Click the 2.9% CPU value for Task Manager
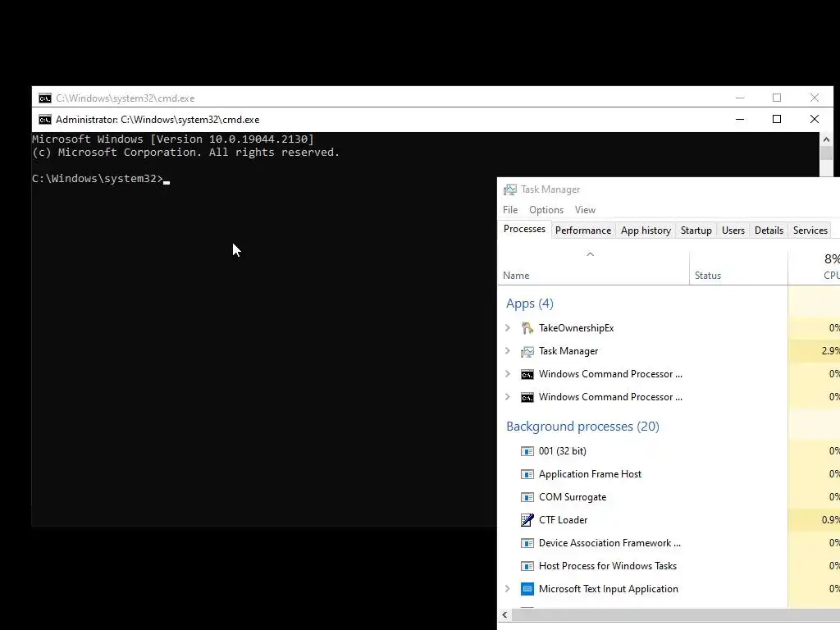The width and height of the screenshot is (840, 630). coord(830,351)
